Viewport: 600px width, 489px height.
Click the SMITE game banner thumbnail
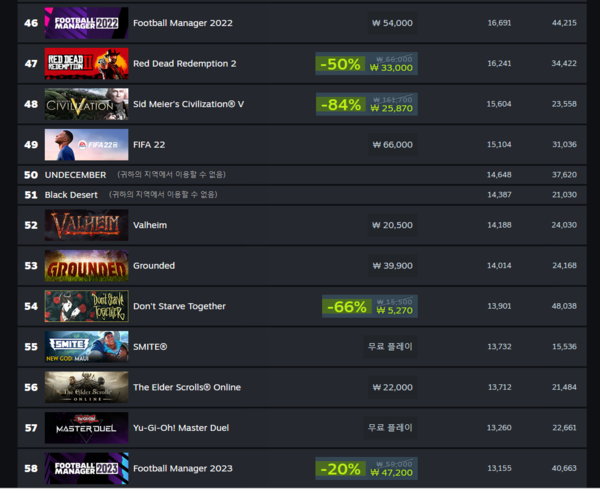pos(86,347)
